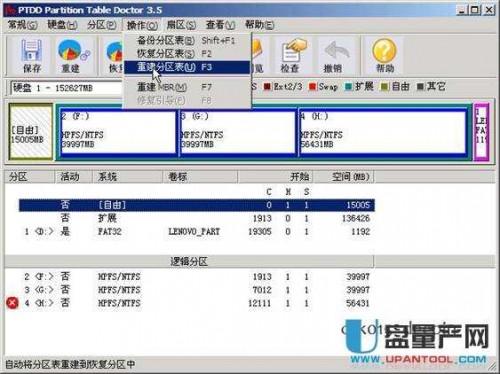
Task: Select the D: FAT32 LENOVO_PART row
Action: pyautogui.click(x=197, y=232)
